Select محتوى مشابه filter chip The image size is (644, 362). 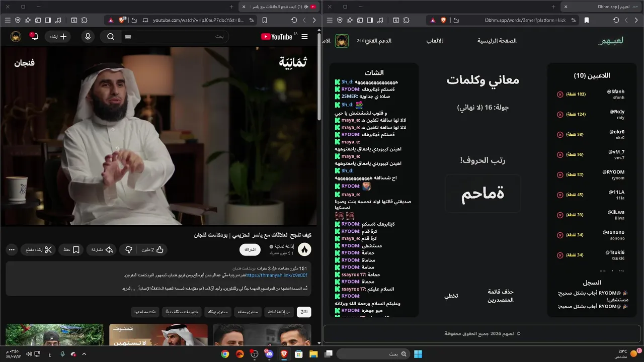tap(248, 312)
